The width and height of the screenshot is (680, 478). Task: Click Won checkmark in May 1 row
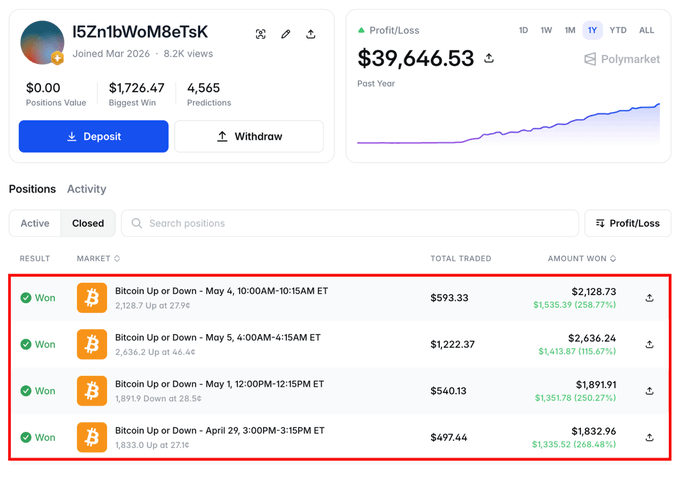(x=26, y=391)
